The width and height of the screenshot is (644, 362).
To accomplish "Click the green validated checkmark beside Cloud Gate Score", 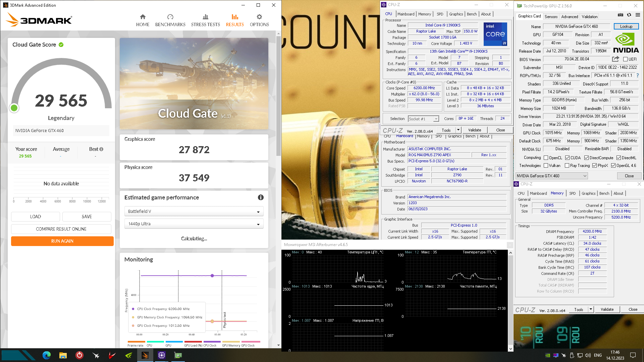I will (x=61, y=45).
